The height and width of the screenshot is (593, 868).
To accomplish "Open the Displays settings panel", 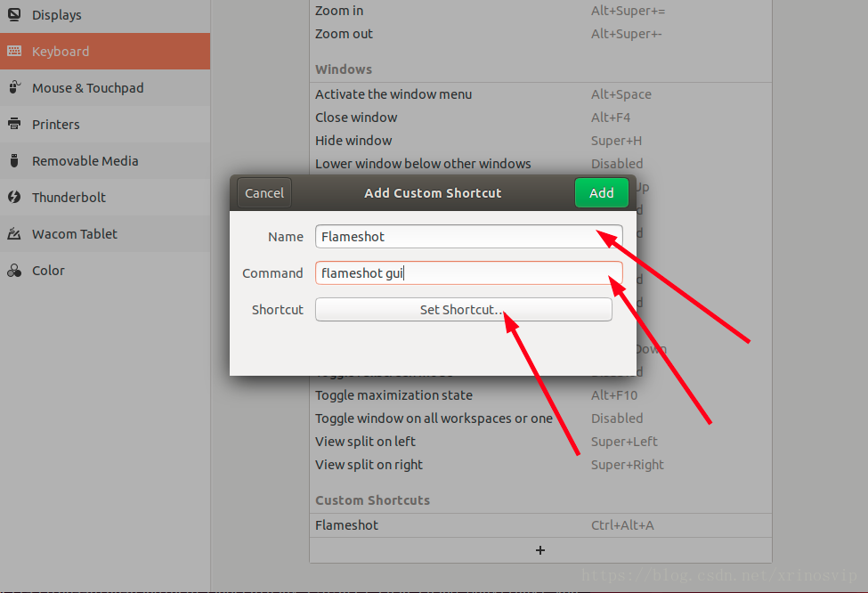I will click(105, 15).
